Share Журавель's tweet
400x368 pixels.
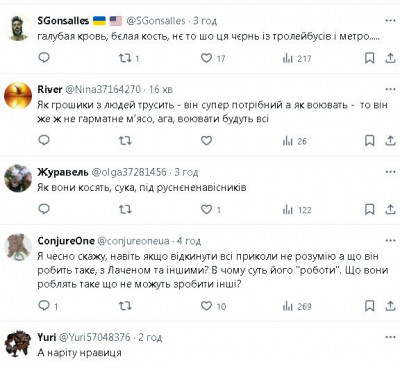coord(390,209)
